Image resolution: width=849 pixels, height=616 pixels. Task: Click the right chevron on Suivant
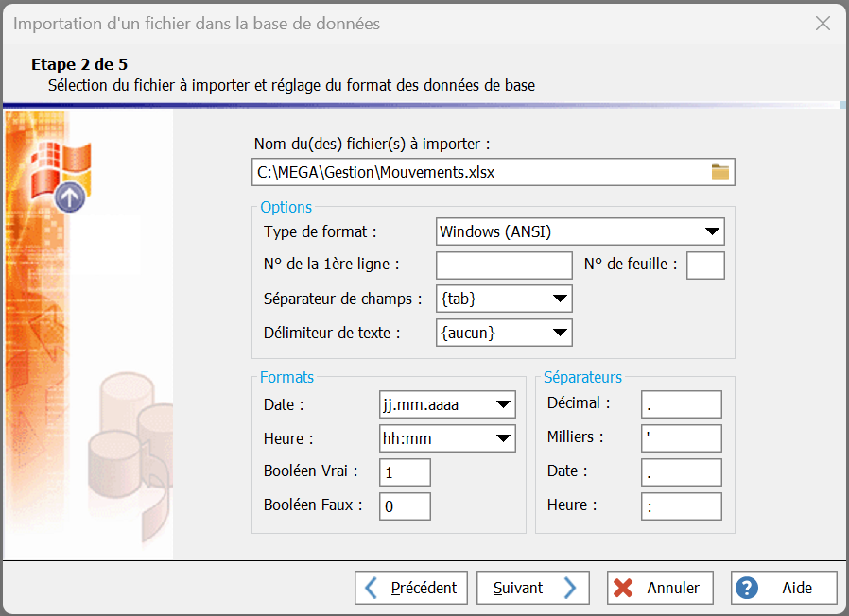click(569, 588)
